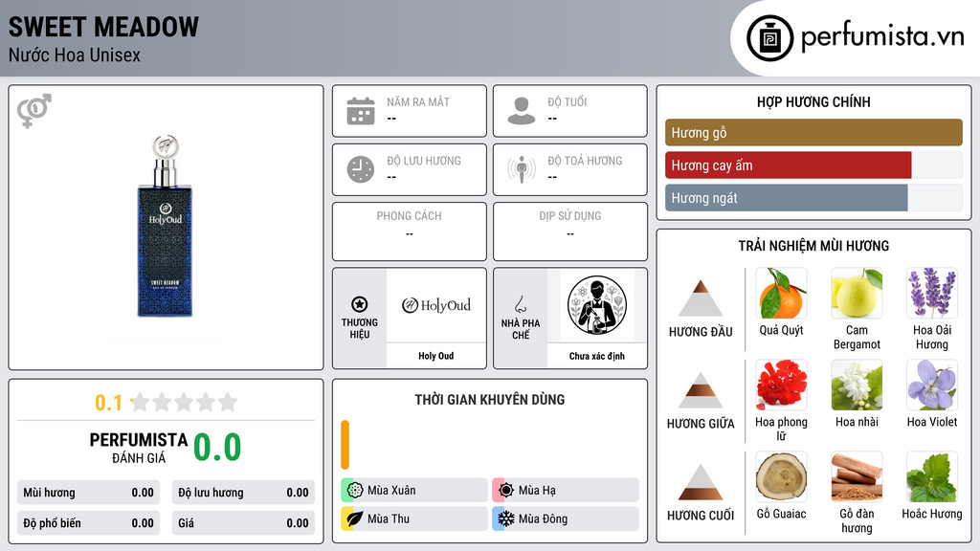Click the Hương cuối pyramid icon
Viewport: 980px width, 551px height.
point(701,482)
